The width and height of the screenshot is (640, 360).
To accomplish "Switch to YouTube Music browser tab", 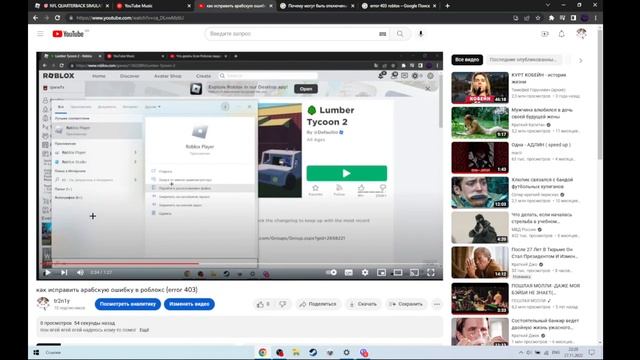I will (x=153, y=6).
